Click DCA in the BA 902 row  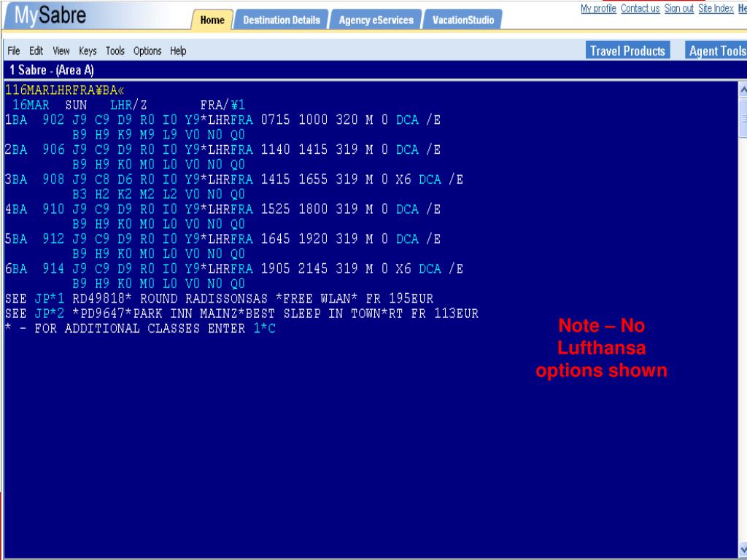pyautogui.click(x=407, y=120)
